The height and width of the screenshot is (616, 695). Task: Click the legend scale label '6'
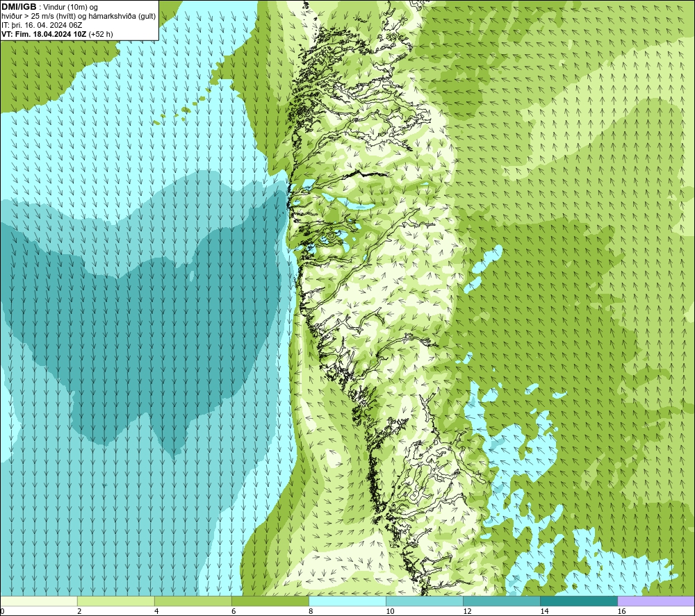tap(233, 611)
